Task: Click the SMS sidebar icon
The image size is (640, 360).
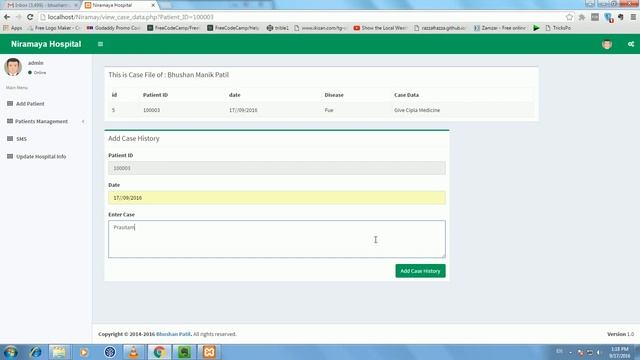Action: (x=10, y=139)
